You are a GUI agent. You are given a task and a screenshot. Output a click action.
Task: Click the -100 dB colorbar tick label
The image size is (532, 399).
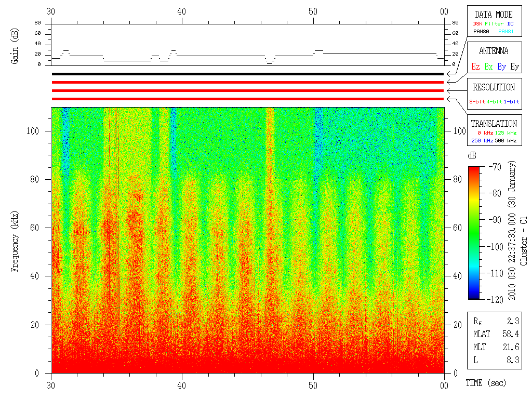(495, 247)
